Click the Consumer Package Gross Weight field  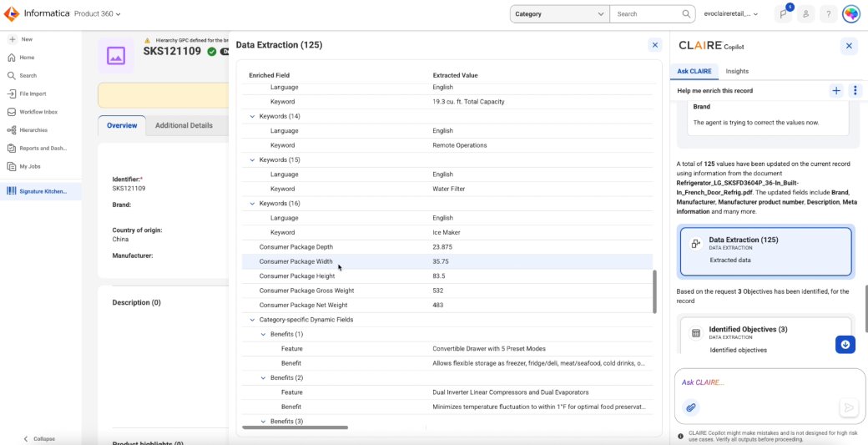306,291
